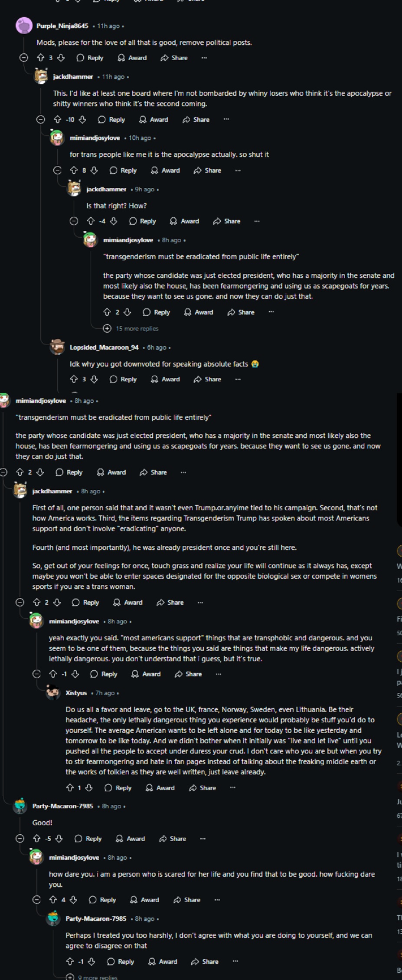
Task: Open Xistyus's user profile link
Action: pos(76,693)
